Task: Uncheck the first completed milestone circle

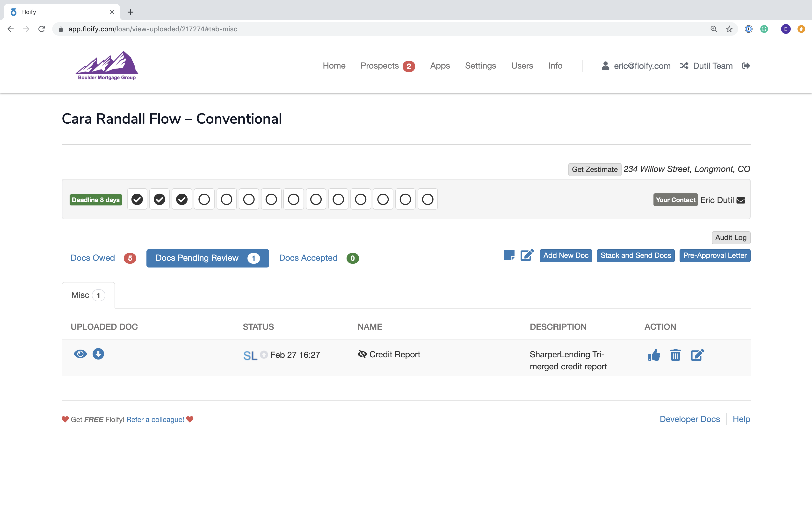Action: pos(137,199)
